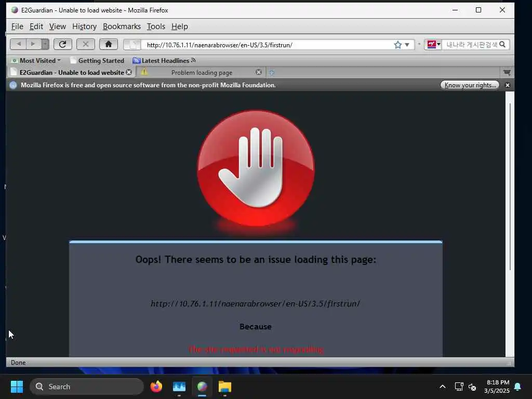Open the notifications bell icon
The image size is (532, 399).
[518, 387]
